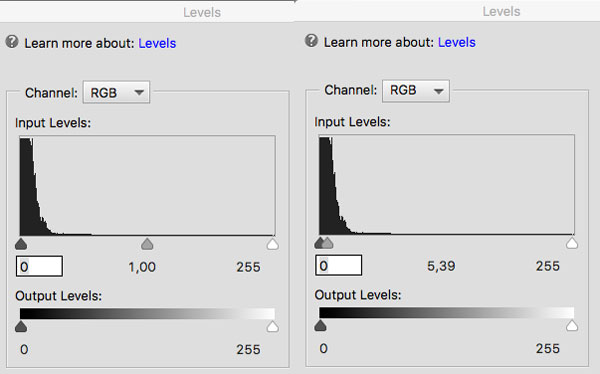Click the 5,39 midtone value in right panel
This screenshot has width=600, height=374.
pos(441,266)
